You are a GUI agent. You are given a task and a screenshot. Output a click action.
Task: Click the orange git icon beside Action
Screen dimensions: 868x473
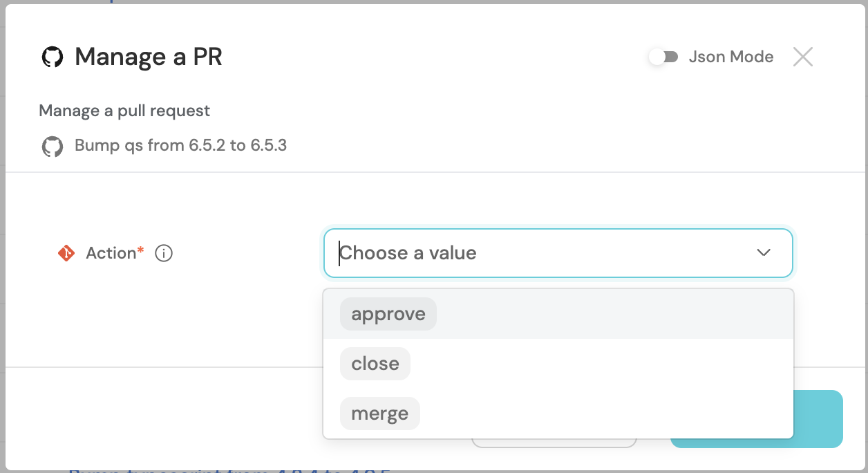(x=66, y=253)
